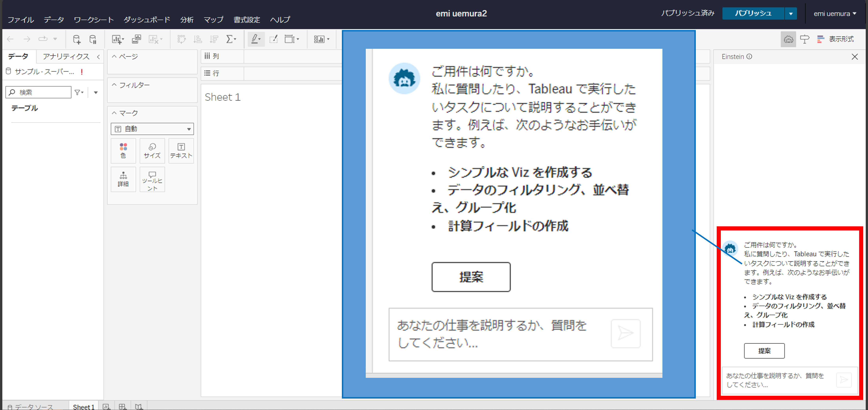The width and height of the screenshot is (868, 410).
Task: Open the emi uemura account menu
Action: point(835,13)
